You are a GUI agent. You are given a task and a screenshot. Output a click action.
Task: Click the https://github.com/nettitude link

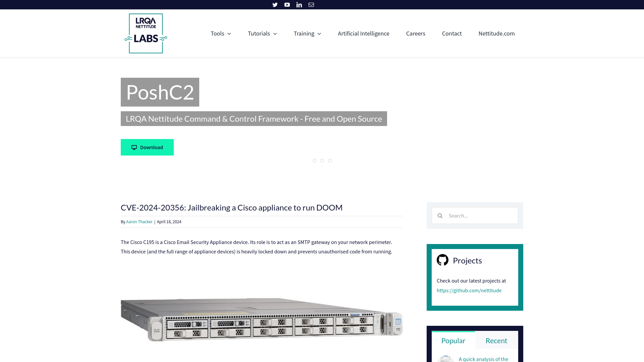point(469,290)
